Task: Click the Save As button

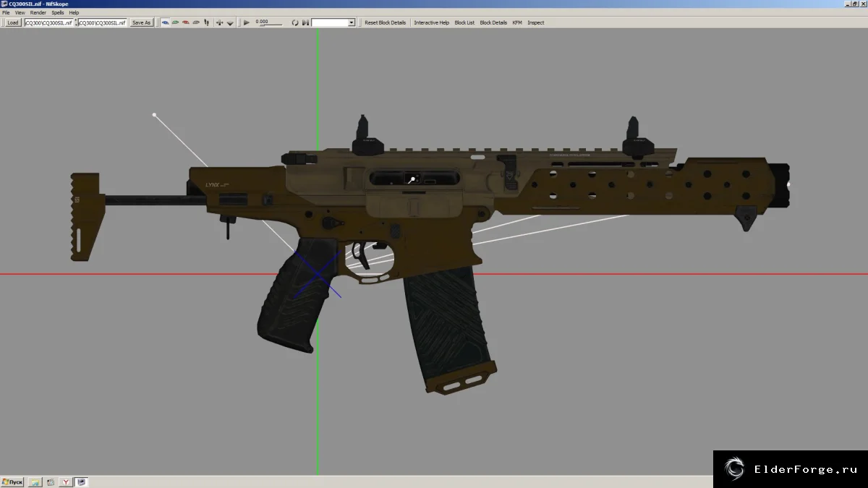Action: tap(141, 22)
